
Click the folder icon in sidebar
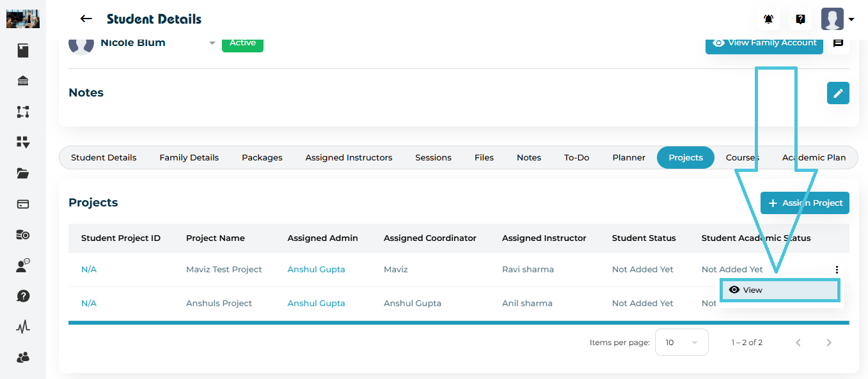(23, 173)
